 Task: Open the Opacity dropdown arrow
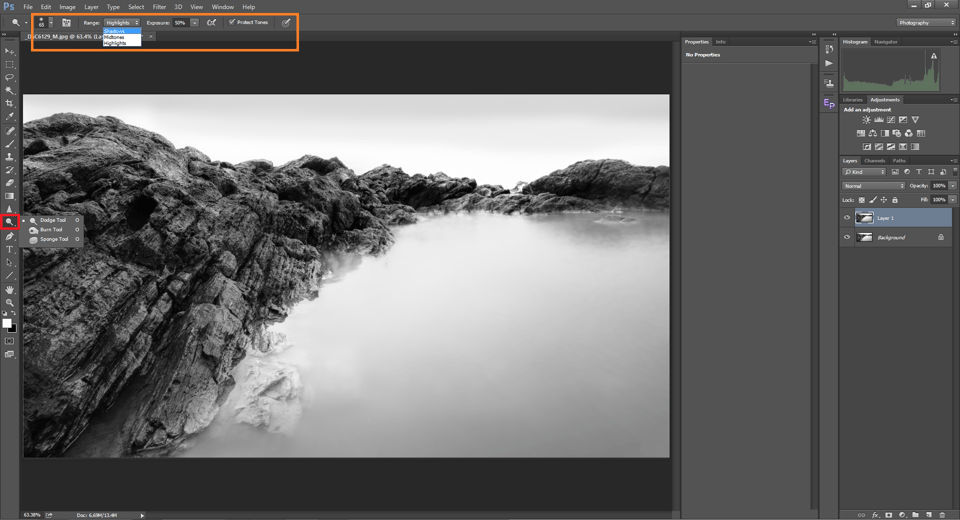(x=953, y=186)
